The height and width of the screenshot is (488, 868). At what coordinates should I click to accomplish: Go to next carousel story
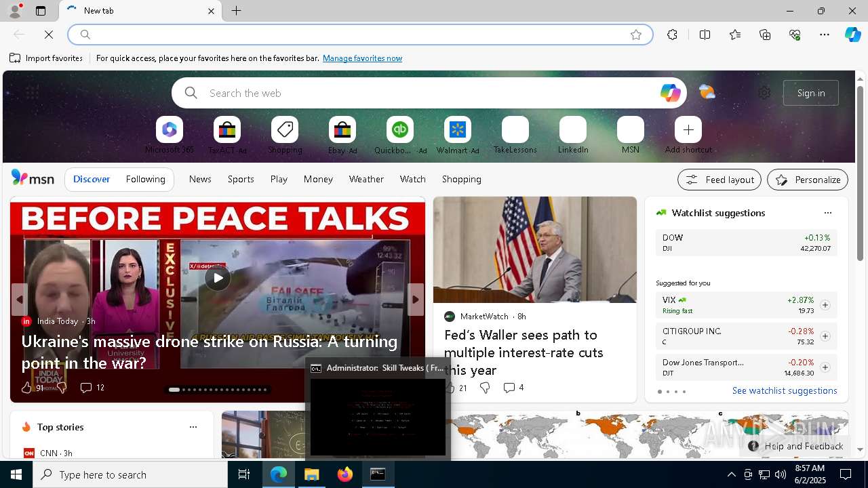(416, 299)
